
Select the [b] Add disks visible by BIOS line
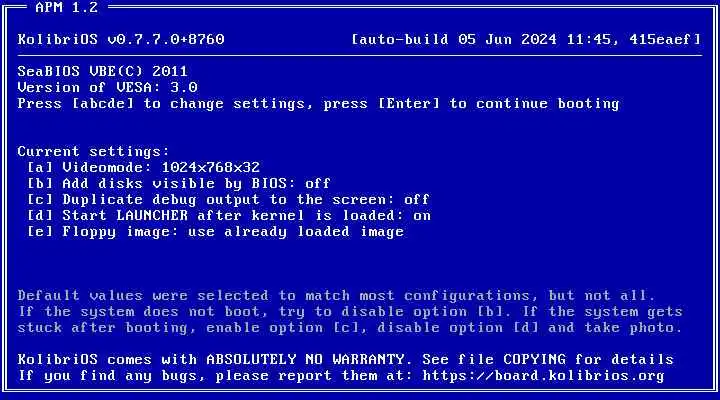pos(178,183)
